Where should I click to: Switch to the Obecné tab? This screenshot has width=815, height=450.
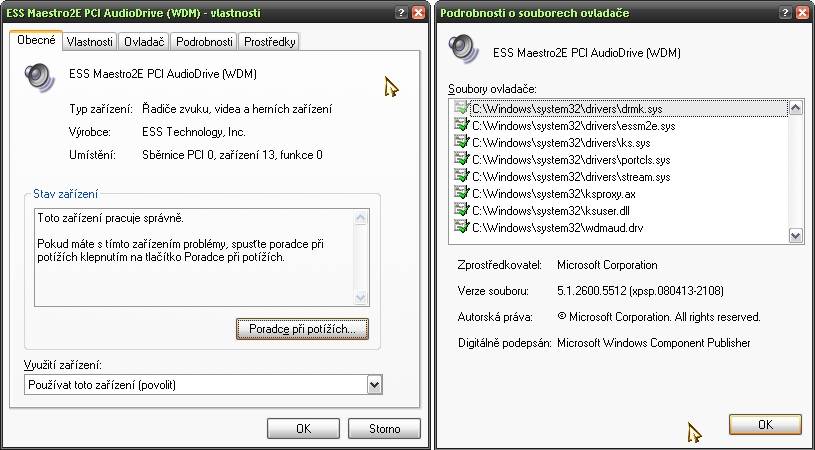(36, 40)
